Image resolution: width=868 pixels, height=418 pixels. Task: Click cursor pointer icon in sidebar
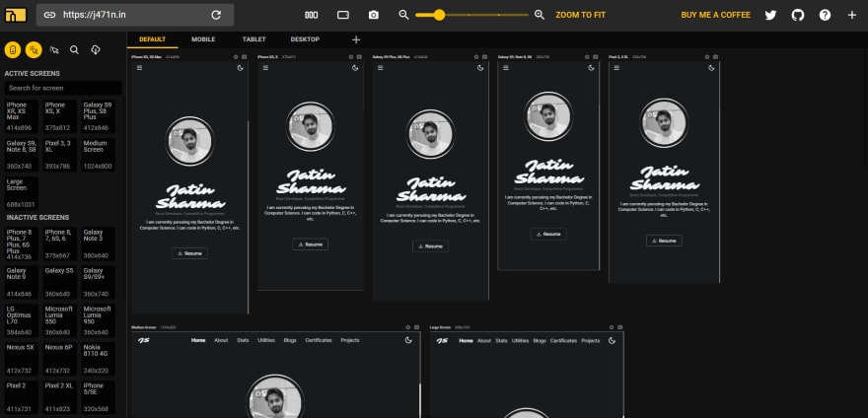[x=54, y=50]
